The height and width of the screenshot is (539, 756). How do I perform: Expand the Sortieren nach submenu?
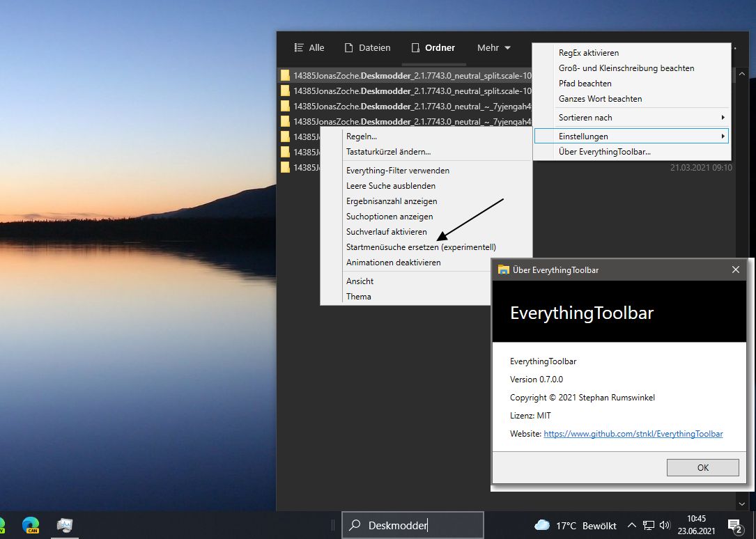[631, 118]
